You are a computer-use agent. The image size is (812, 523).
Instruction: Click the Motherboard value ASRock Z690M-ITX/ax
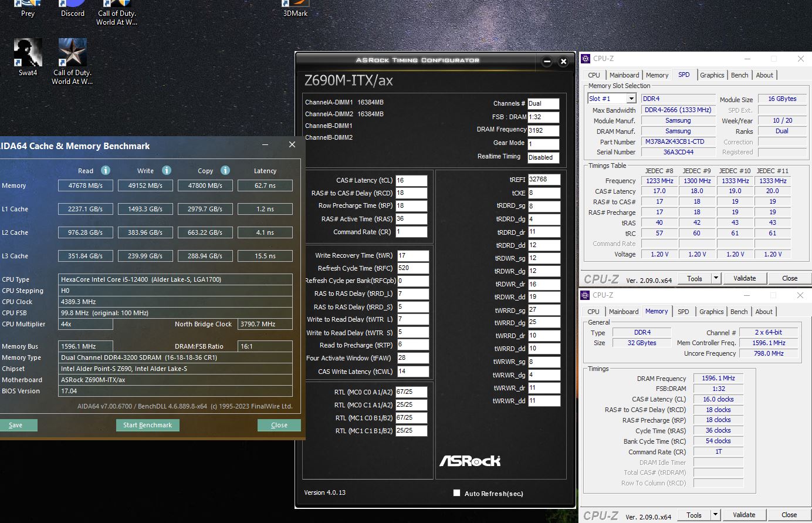click(175, 380)
